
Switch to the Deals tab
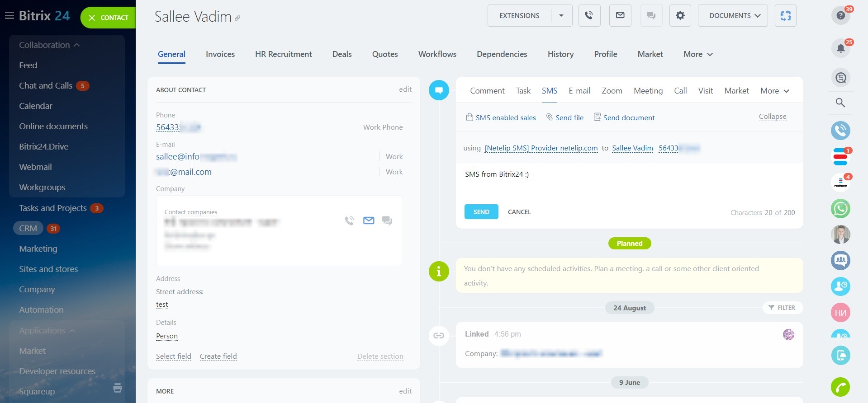point(342,54)
